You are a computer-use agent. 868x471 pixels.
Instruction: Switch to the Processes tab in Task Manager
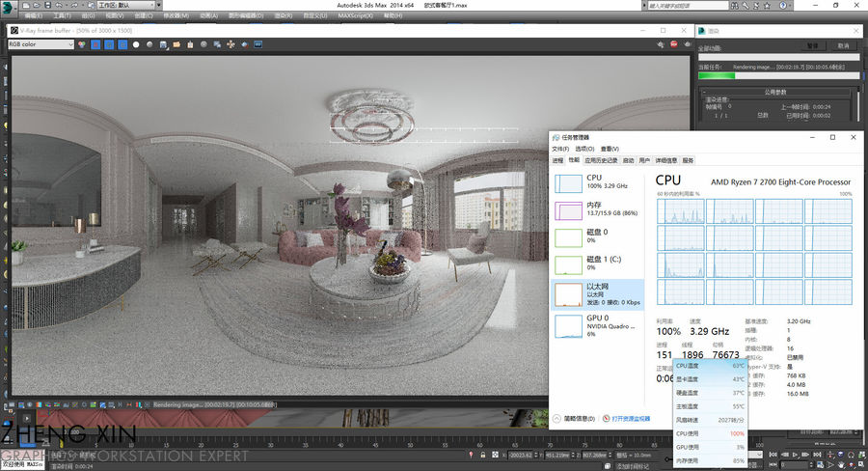tap(557, 160)
